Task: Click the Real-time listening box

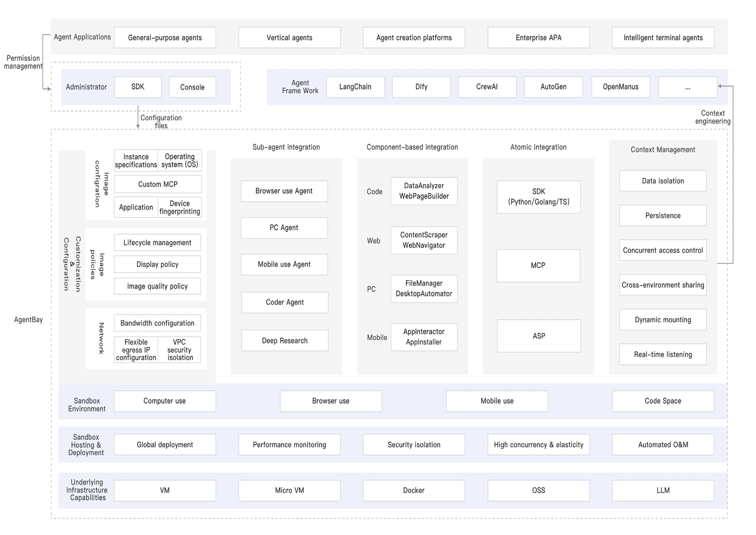Action: click(x=663, y=354)
